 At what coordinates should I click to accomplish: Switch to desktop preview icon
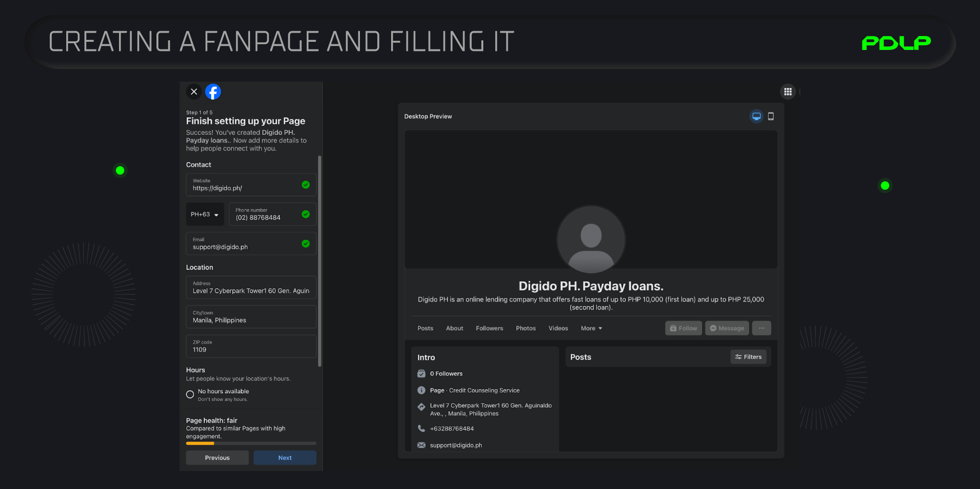(756, 116)
